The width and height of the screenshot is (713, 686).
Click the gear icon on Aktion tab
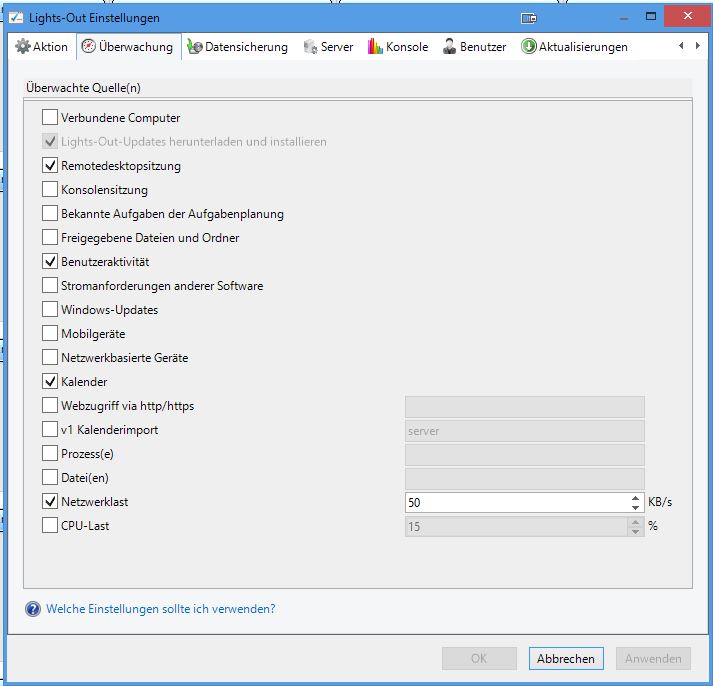click(23, 47)
